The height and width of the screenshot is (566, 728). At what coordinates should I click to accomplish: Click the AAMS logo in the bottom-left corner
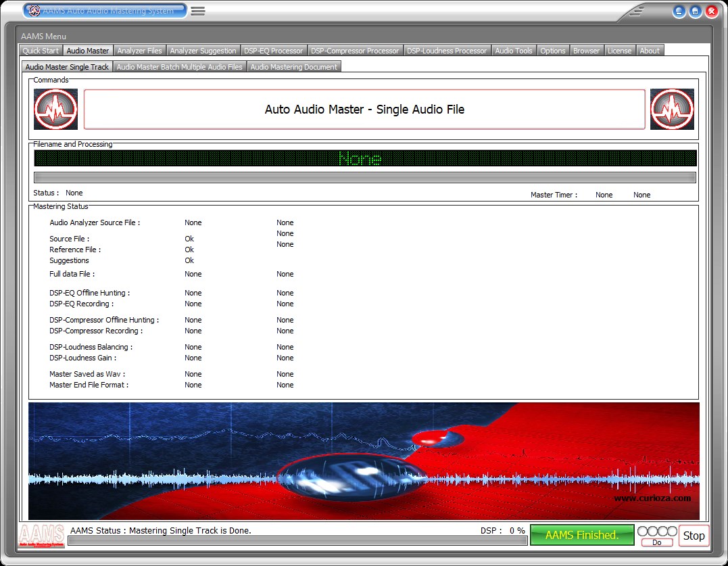coord(41,536)
